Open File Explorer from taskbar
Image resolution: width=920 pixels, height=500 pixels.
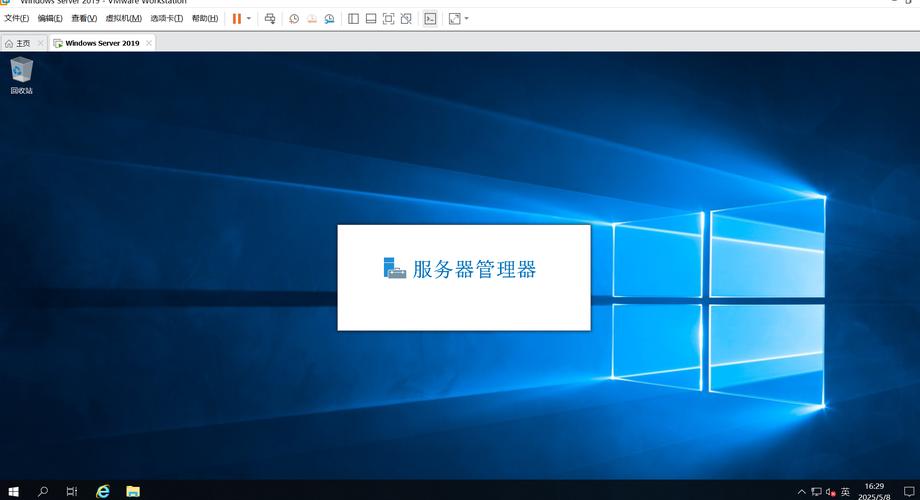click(x=133, y=491)
